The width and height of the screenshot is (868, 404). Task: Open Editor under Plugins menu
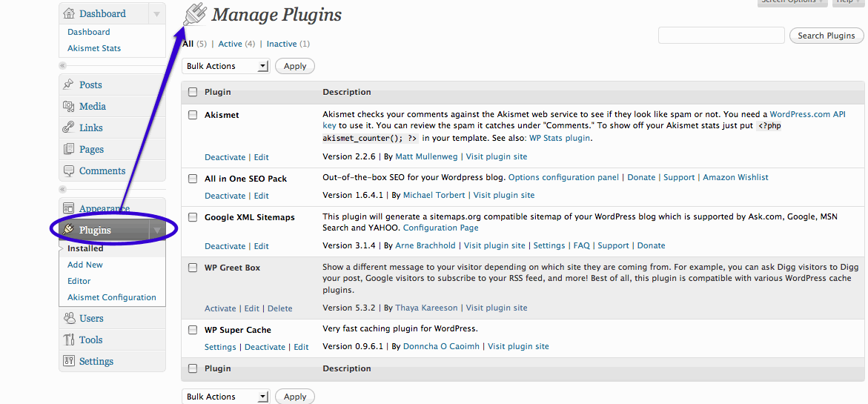tap(79, 281)
